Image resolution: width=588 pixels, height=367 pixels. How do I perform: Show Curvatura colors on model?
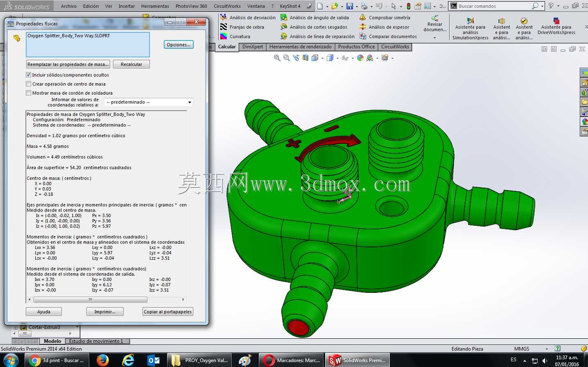(x=235, y=36)
